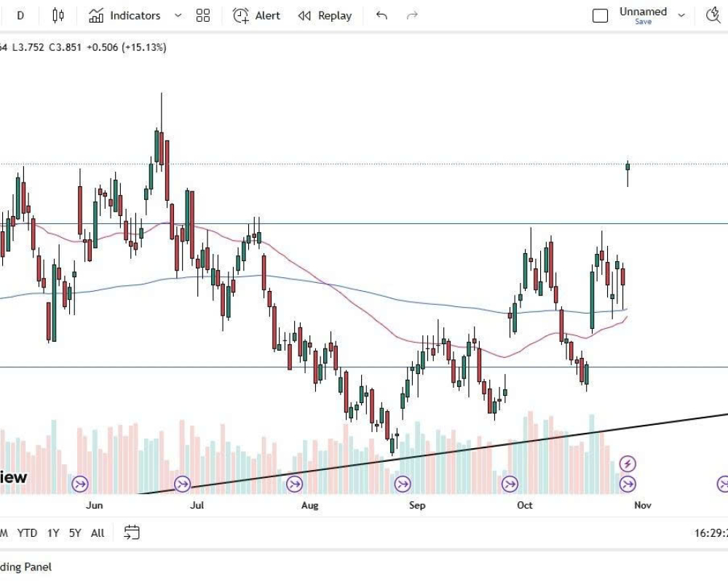Select the 5Y date range
The height and width of the screenshot is (582, 728).
point(75,533)
